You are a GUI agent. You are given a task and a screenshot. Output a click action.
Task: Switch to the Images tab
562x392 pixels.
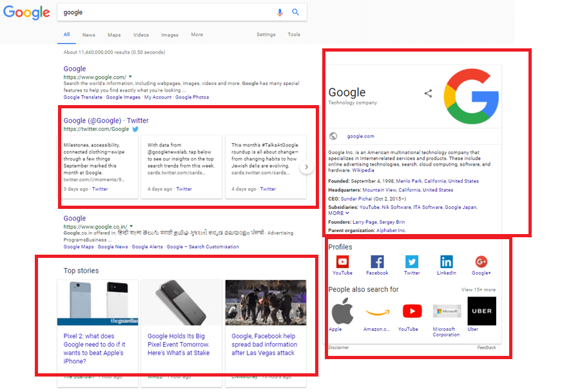[170, 35]
